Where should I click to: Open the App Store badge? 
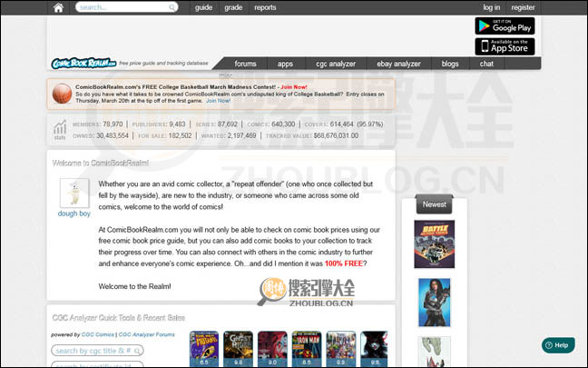pos(505,46)
